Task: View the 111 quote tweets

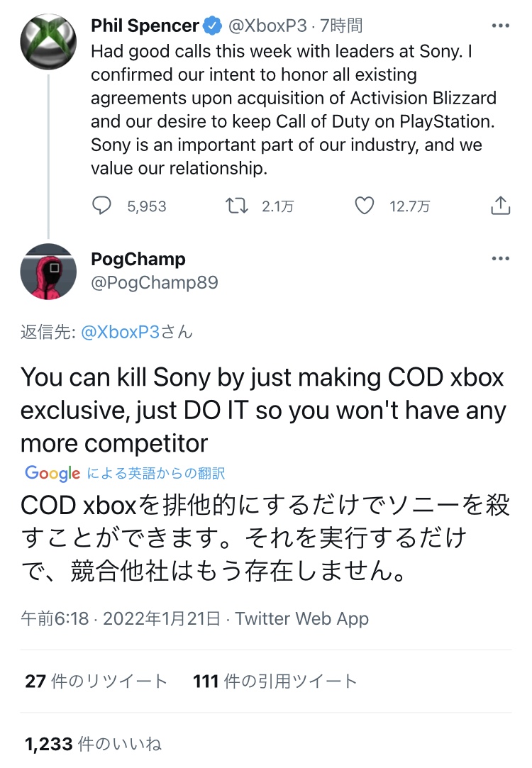Action: coord(275,681)
